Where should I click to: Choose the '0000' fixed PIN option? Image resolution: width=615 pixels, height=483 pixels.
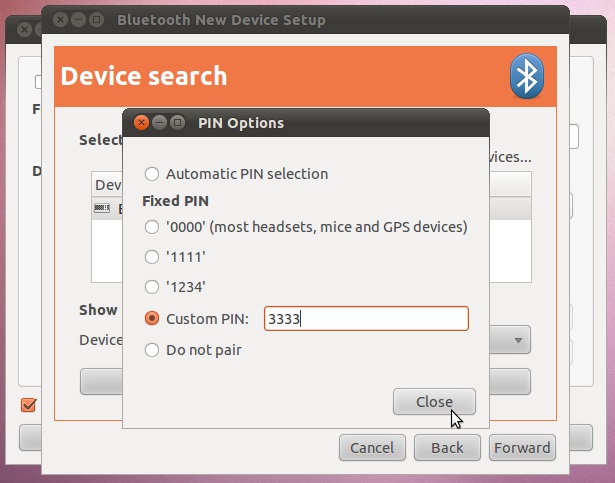[x=152, y=226]
